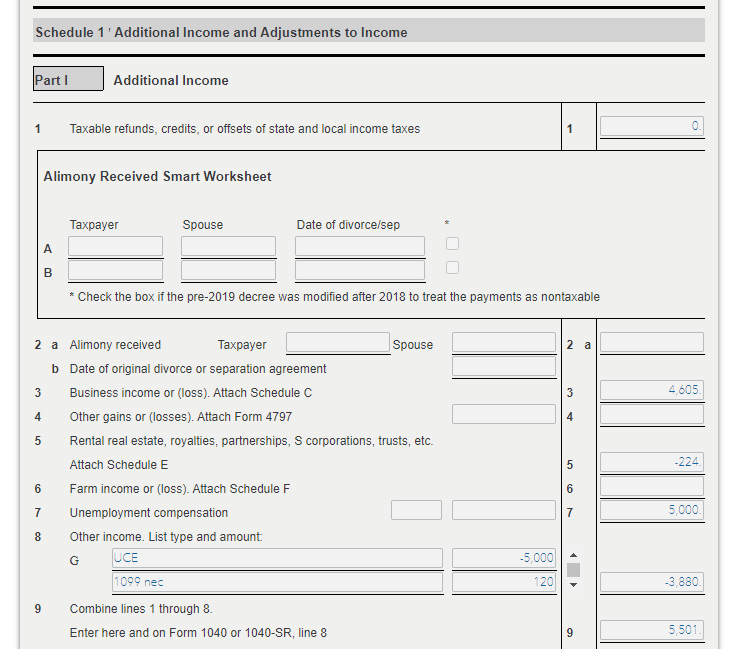Click line 6 Farm income field
This screenshot has width=738, height=649.
(x=652, y=486)
